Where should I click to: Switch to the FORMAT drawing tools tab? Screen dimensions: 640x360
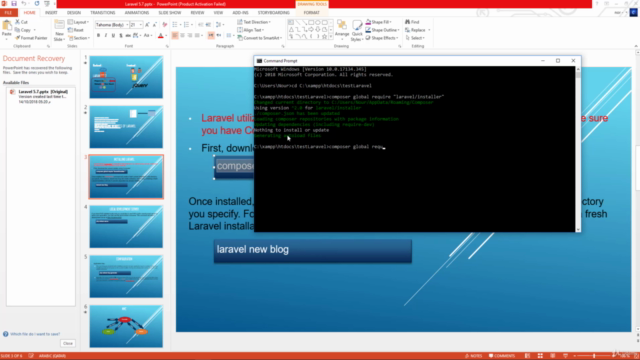coord(311,13)
